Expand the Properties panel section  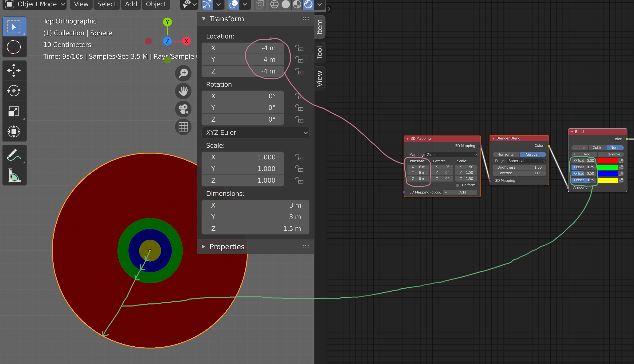click(226, 247)
